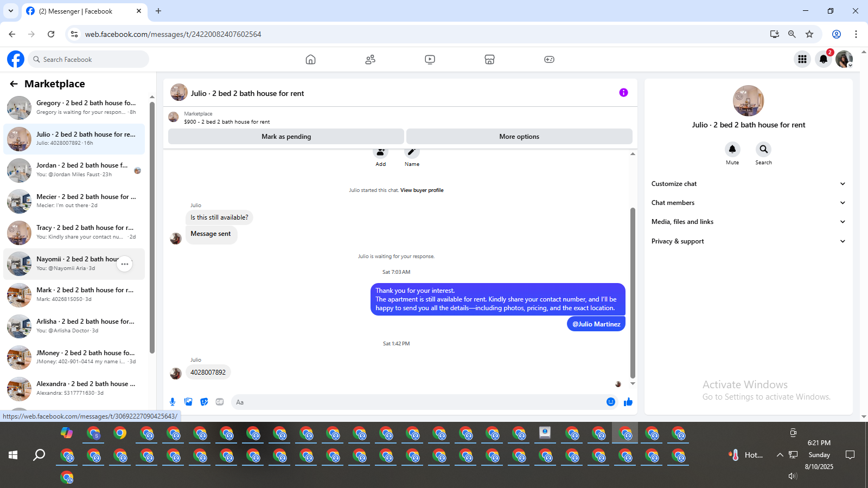Bookmark this page with star icon
Viewport: 868px width, 488px height.
[809, 34]
